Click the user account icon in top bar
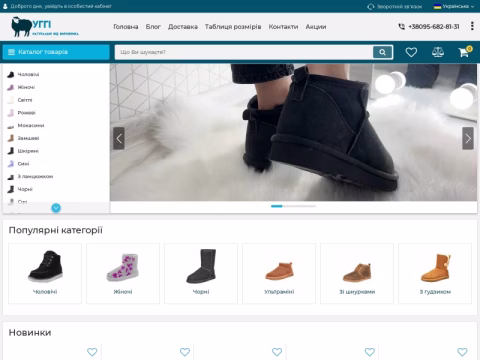 (x=5, y=6)
